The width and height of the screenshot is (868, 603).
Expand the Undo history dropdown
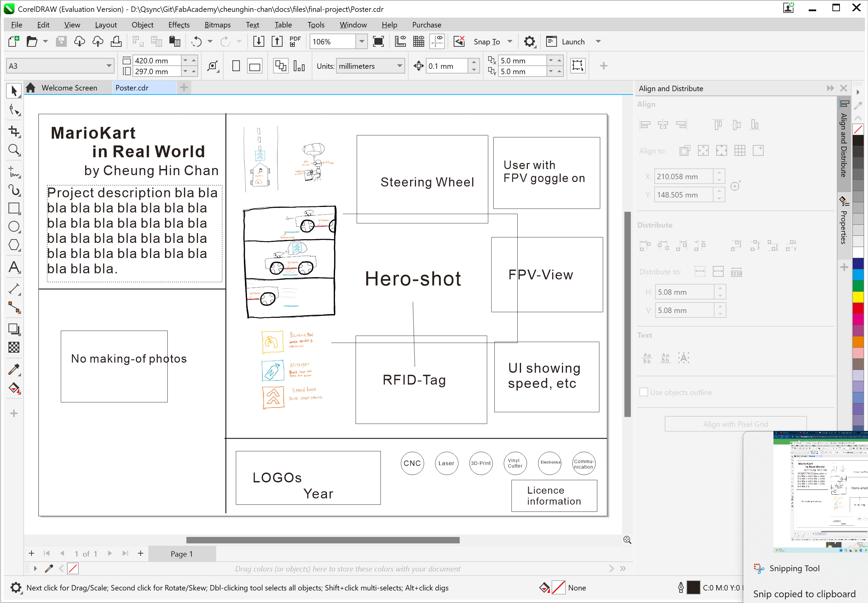[210, 41]
